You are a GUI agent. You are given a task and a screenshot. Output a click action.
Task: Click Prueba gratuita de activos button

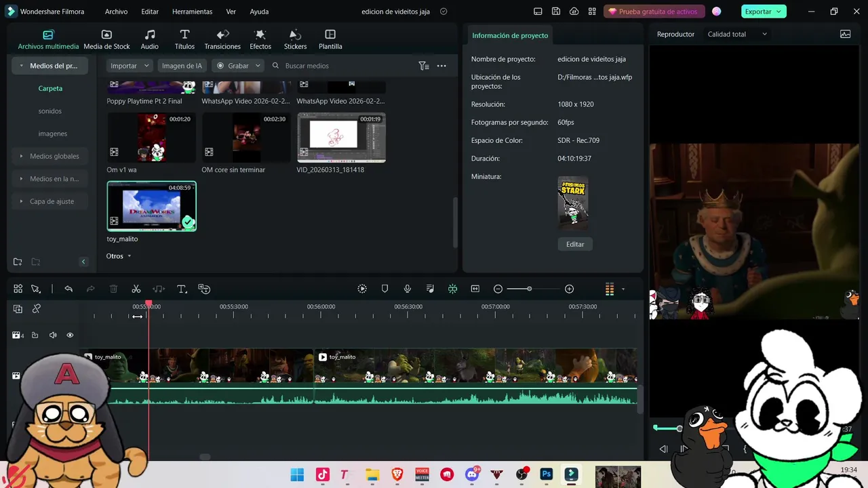(654, 12)
